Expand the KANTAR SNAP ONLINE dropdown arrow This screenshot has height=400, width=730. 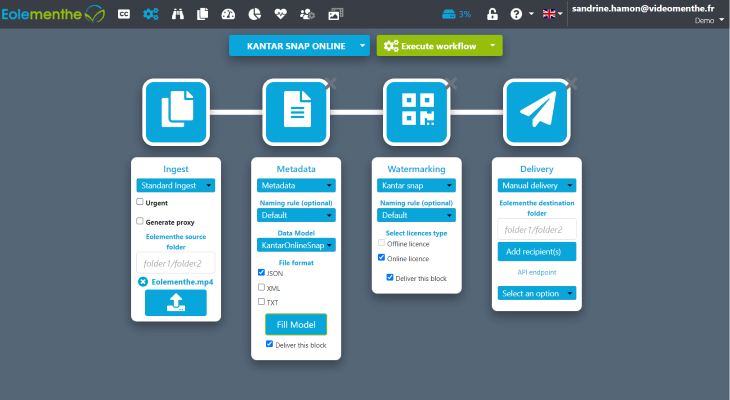pyautogui.click(x=362, y=46)
